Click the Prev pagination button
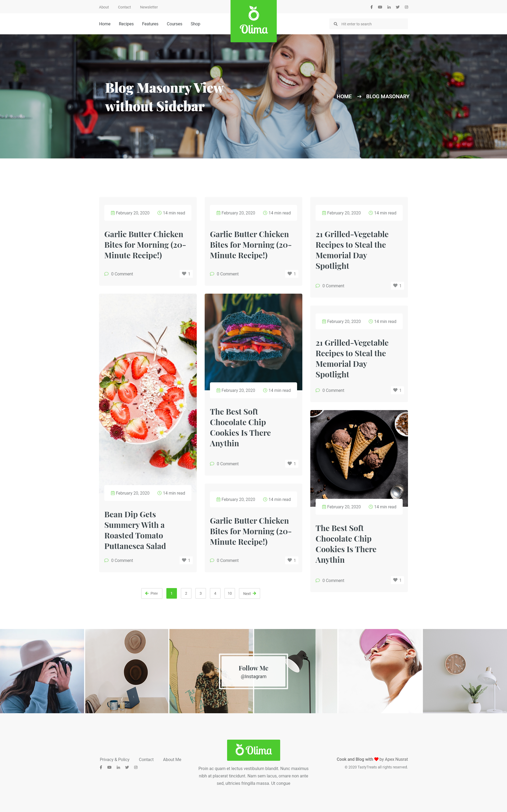The width and height of the screenshot is (507, 812). [x=152, y=593]
